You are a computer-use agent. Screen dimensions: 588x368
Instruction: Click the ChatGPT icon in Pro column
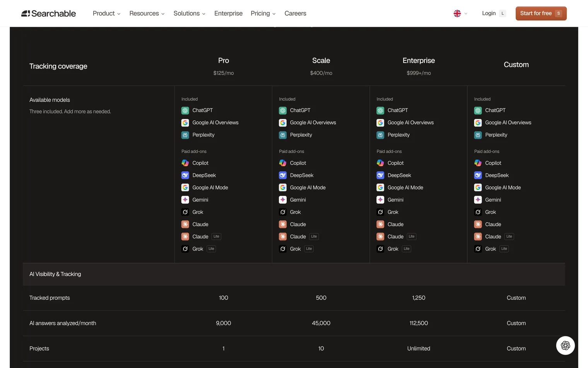185,110
